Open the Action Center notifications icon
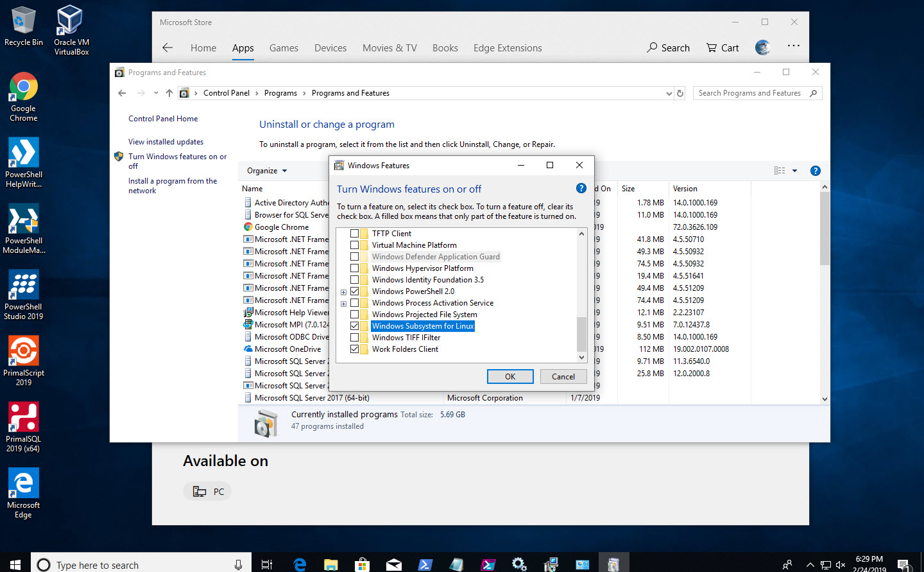 [903, 565]
